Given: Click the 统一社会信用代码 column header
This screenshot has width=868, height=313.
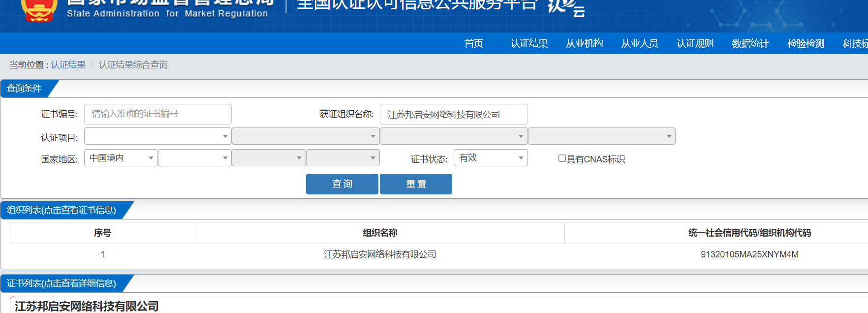Looking at the screenshot, I should [749, 233].
